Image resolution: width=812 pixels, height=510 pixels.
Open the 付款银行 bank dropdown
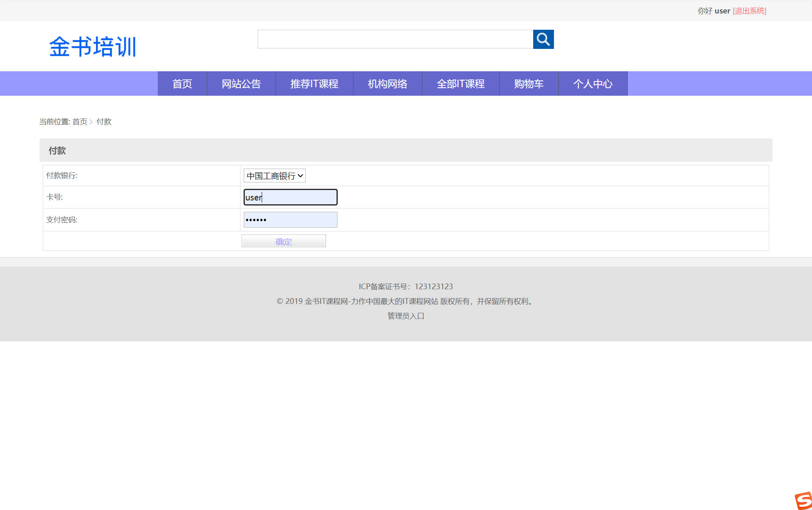pyautogui.click(x=274, y=176)
